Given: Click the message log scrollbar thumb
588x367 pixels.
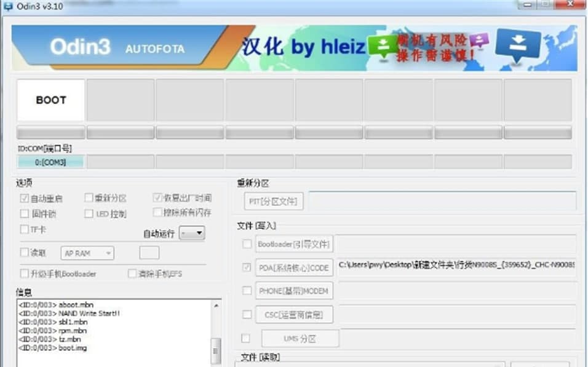Looking at the screenshot, I should coord(216,351).
